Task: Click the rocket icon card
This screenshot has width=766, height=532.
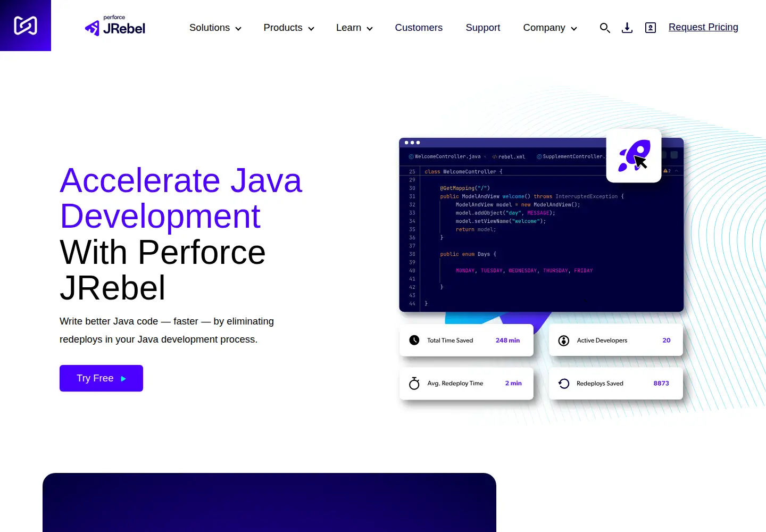Action: pyautogui.click(x=634, y=156)
